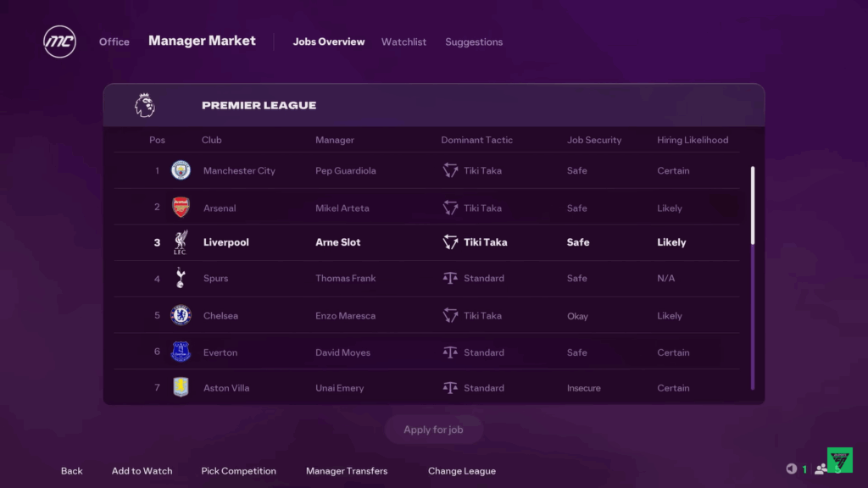Click the Job Security column header
This screenshot has width=868, height=488.
[x=594, y=140]
